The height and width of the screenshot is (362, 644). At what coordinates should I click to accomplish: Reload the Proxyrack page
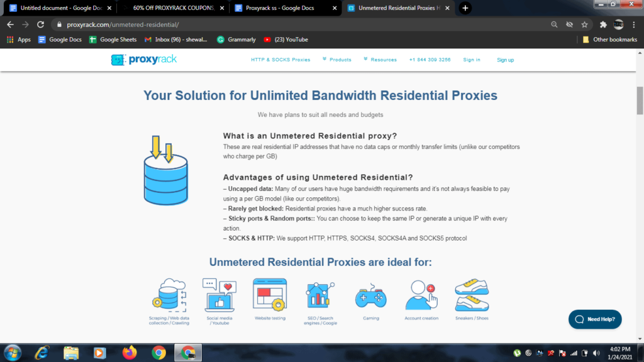coord(40,25)
